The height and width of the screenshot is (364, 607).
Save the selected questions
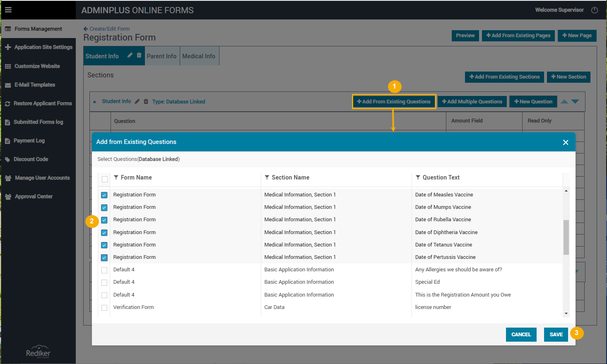coord(556,335)
